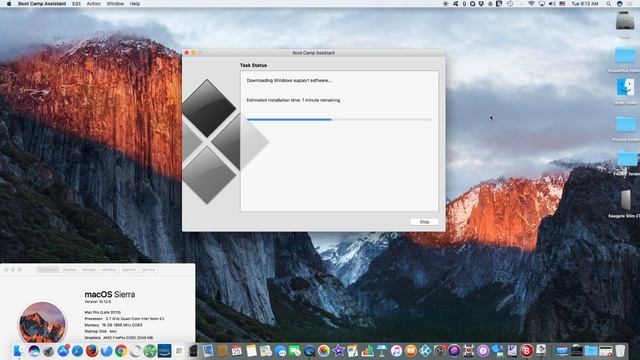This screenshot has height=360, width=640.
Task: Open Keynote from the Dock
Action: (x=382, y=351)
